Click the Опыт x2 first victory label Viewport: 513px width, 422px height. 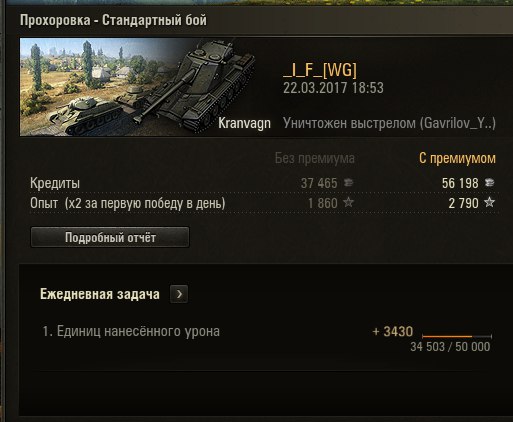[x=127, y=203]
